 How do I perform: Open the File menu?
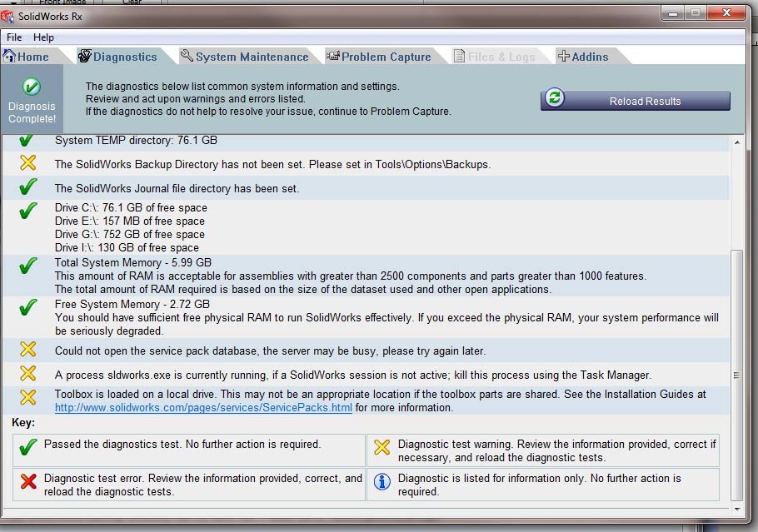[x=14, y=37]
